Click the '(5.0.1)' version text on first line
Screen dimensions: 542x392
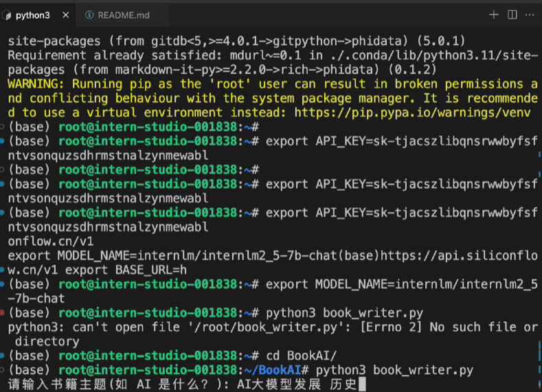click(x=441, y=41)
